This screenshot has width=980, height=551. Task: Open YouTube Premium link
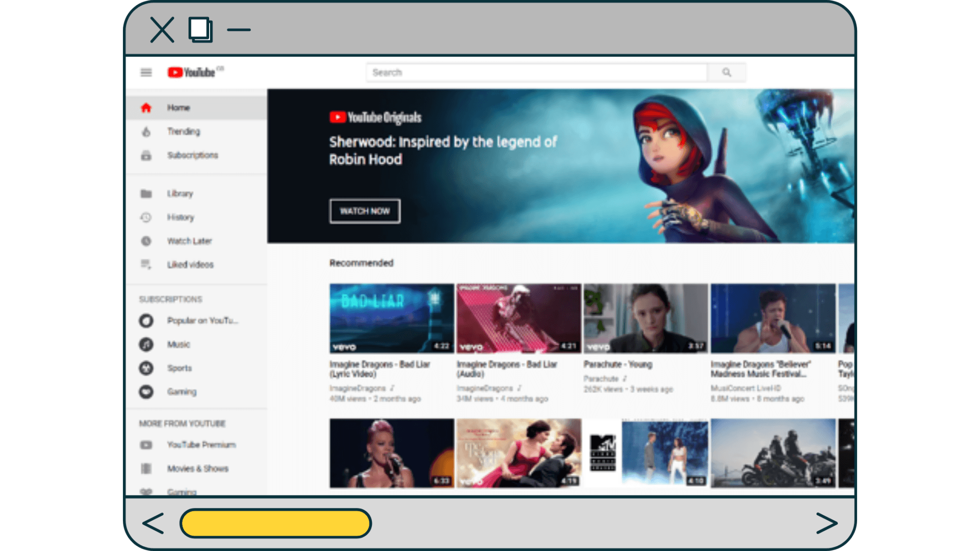coord(201,445)
